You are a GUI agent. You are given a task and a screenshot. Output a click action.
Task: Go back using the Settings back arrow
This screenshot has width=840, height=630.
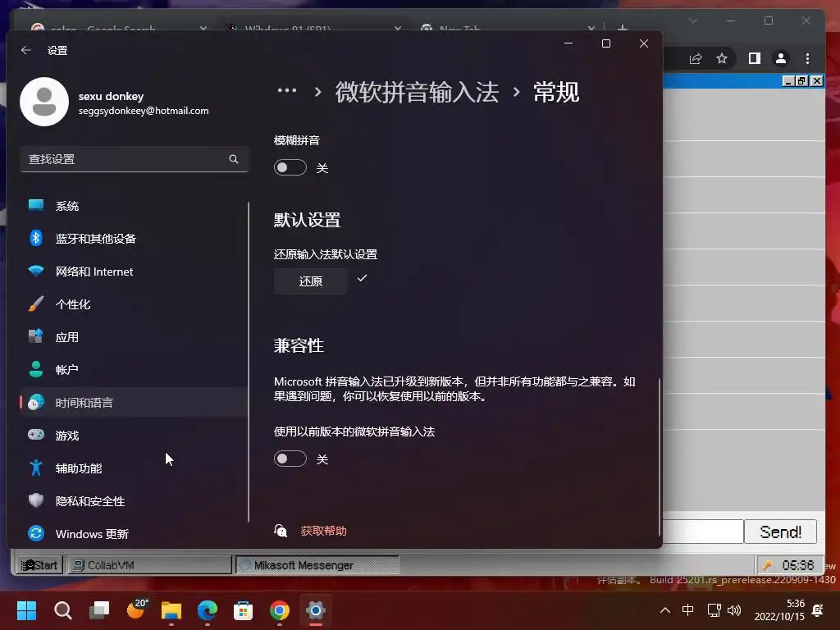point(25,50)
